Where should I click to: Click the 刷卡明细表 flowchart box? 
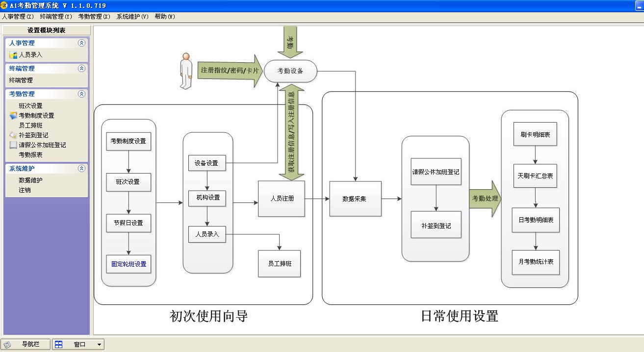(535, 134)
